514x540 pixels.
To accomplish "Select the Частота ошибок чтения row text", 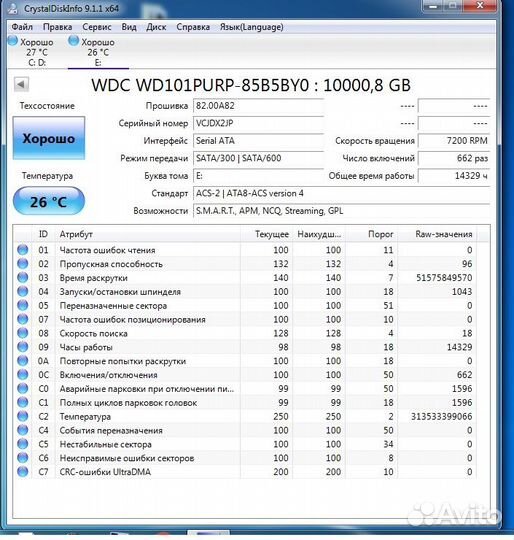I will tap(107, 250).
